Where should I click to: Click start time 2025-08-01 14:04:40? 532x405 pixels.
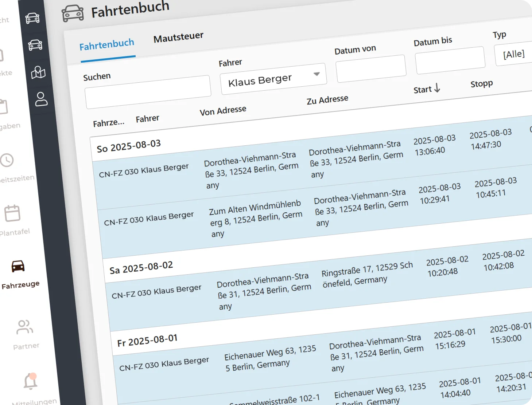coord(460,388)
